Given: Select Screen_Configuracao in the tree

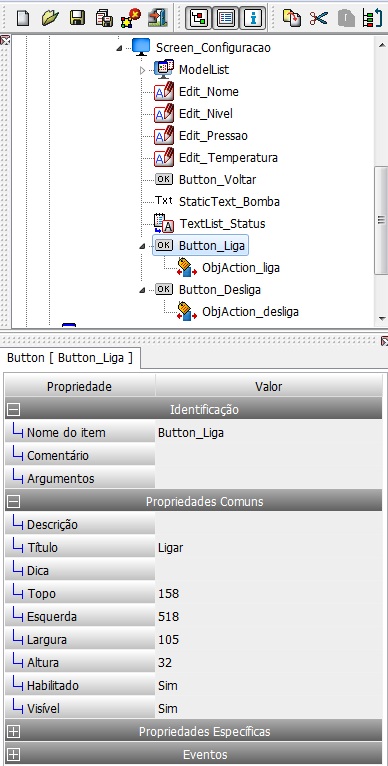Looking at the screenshot, I should point(213,48).
